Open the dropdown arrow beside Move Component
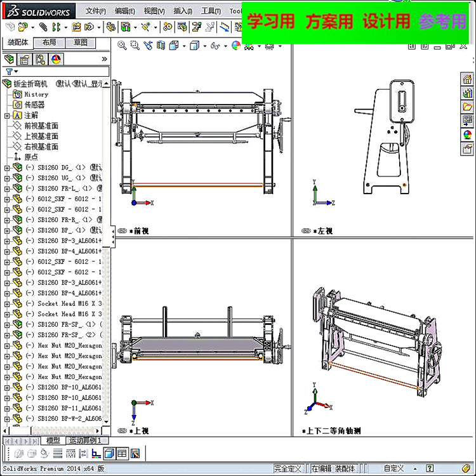This screenshot has width=476, height=476. [99, 28]
